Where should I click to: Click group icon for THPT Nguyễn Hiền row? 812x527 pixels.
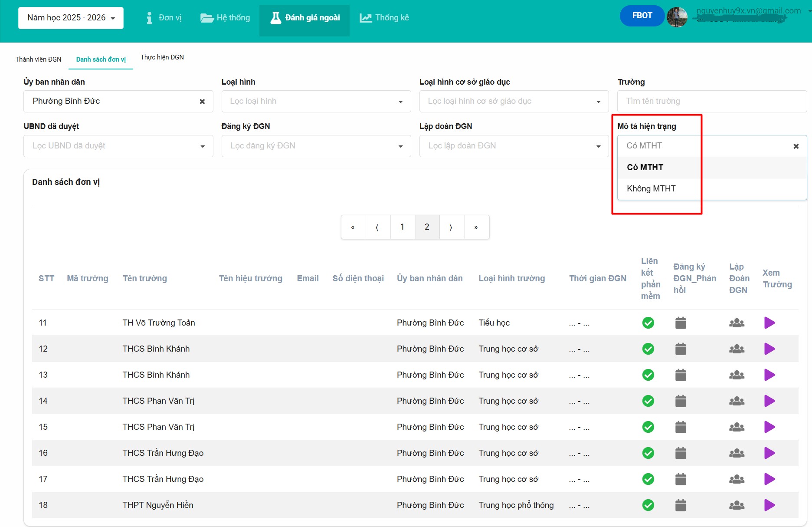point(737,505)
